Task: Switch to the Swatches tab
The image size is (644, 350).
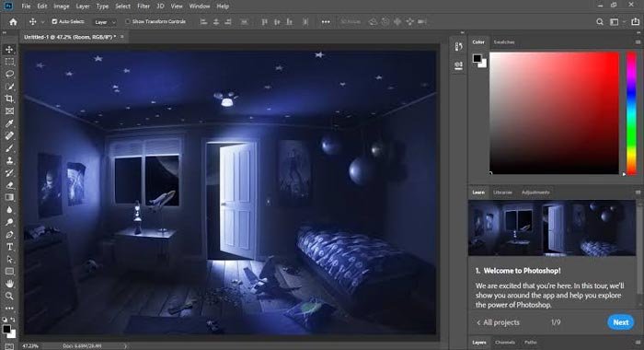Action: pyautogui.click(x=504, y=42)
